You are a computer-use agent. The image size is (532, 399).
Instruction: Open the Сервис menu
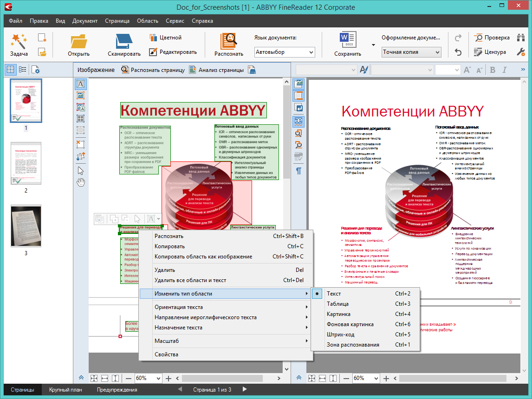point(175,21)
